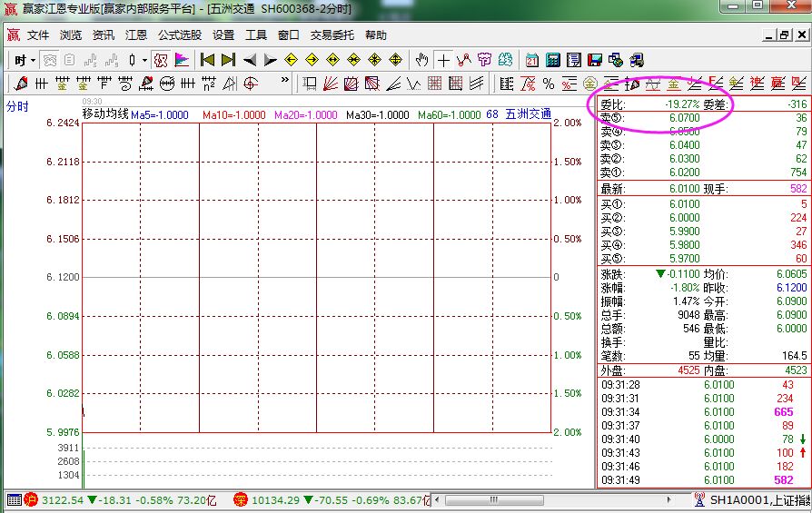Open the 交易委托 menu
812x513 pixels.
[332, 35]
